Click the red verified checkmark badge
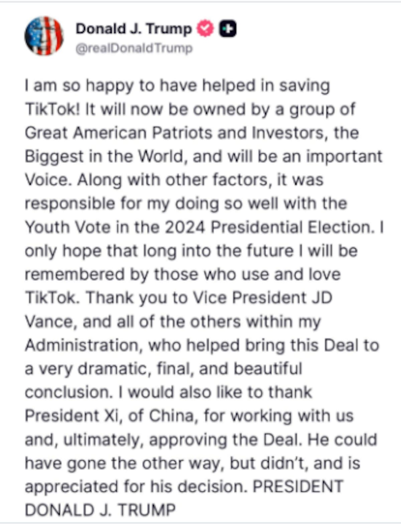The width and height of the screenshot is (401, 532). tap(205, 29)
